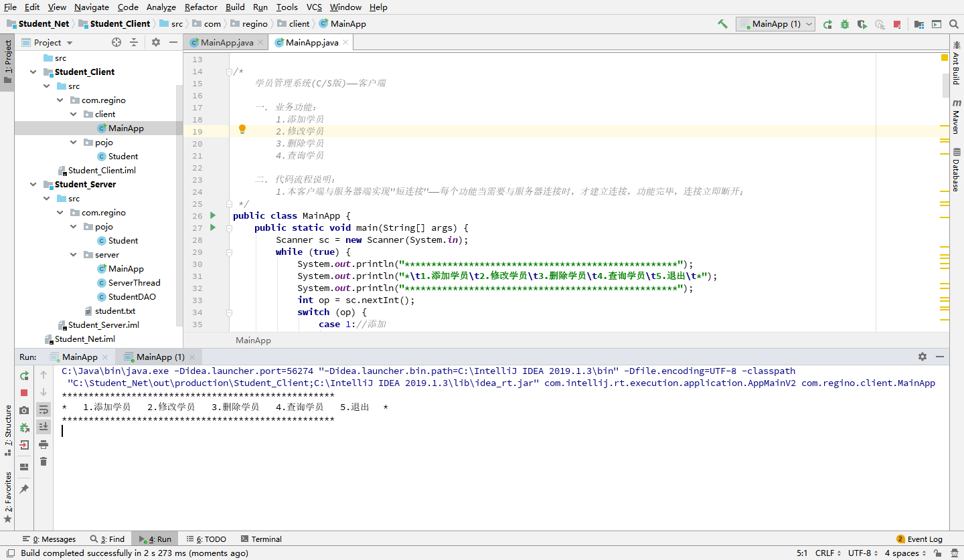This screenshot has height=560, width=964.
Task: Collapse the client package folder
Action: 74,114
